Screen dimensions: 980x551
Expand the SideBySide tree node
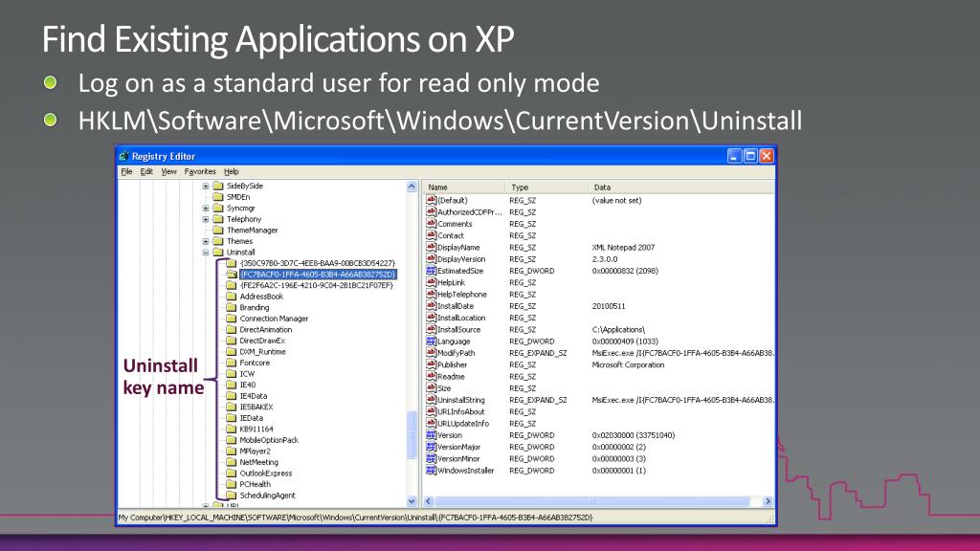(x=206, y=187)
